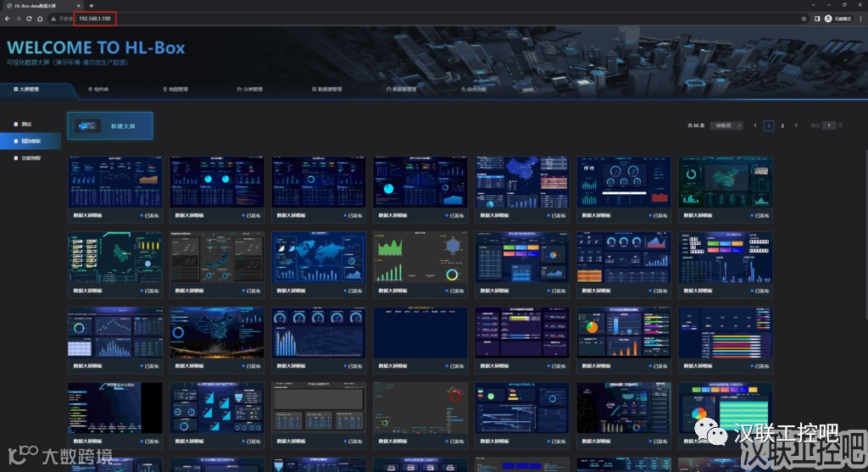The image size is (868, 472).
Task: Open the template with five gauge dials
Action: pos(319,332)
